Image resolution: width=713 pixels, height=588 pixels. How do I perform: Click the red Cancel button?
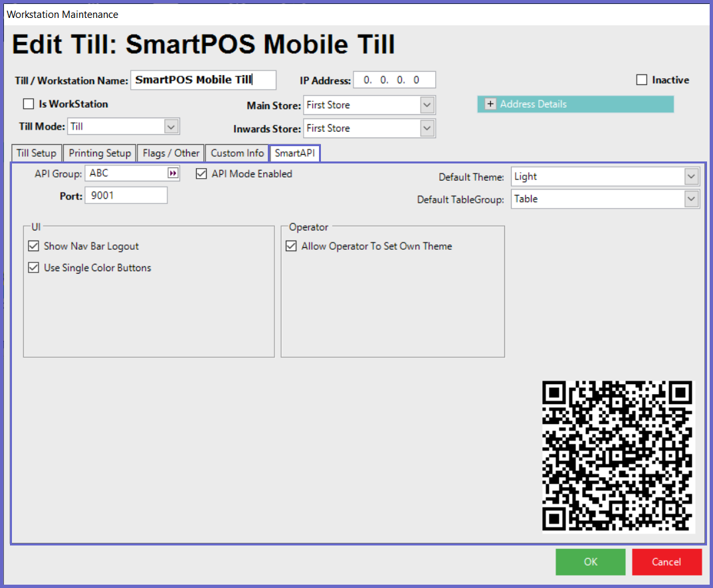click(x=666, y=561)
